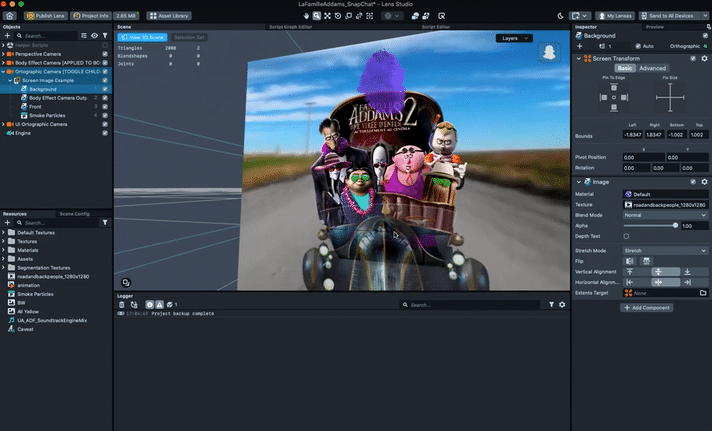Toggle Logger warning messages filter

[x=159, y=305]
